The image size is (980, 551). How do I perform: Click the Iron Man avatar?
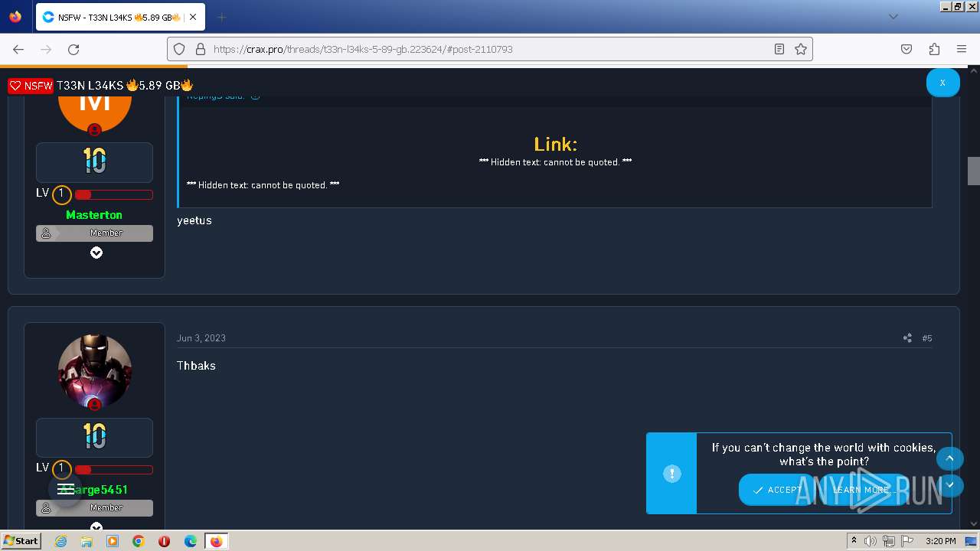click(95, 371)
